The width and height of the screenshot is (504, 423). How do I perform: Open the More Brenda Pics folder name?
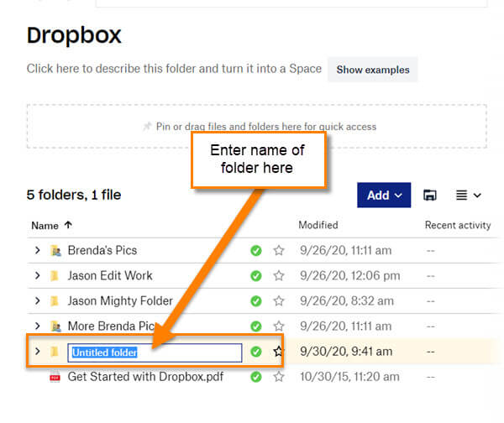tap(111, 326)
